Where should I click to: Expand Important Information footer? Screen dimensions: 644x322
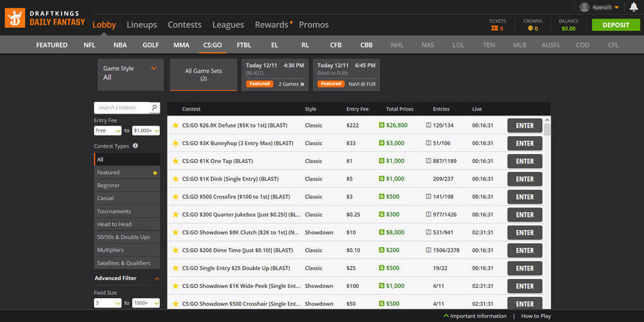pyautogui.click(x=475, y=316)
